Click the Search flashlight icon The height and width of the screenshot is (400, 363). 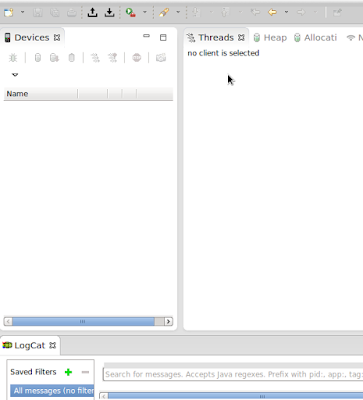click(x=164, y=13)
